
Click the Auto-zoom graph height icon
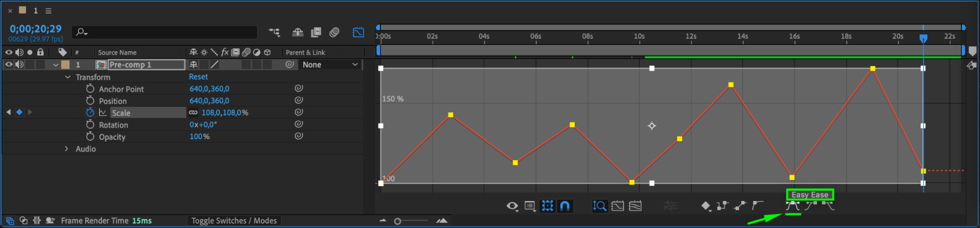coord(600,206)
